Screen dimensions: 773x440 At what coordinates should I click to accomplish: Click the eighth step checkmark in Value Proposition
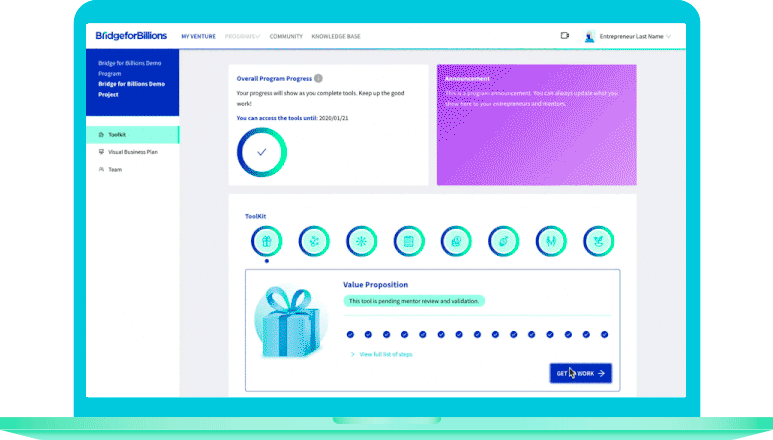tap(477, 335)
